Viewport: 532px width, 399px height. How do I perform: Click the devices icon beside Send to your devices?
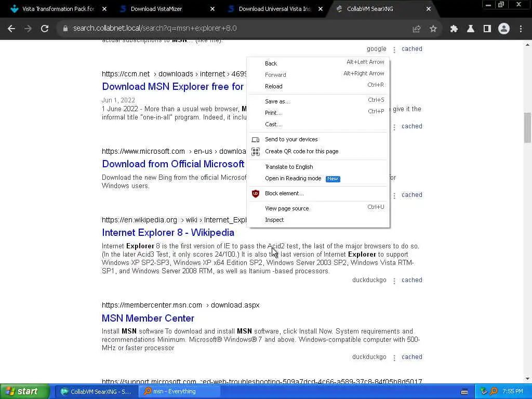click(256, 139)
